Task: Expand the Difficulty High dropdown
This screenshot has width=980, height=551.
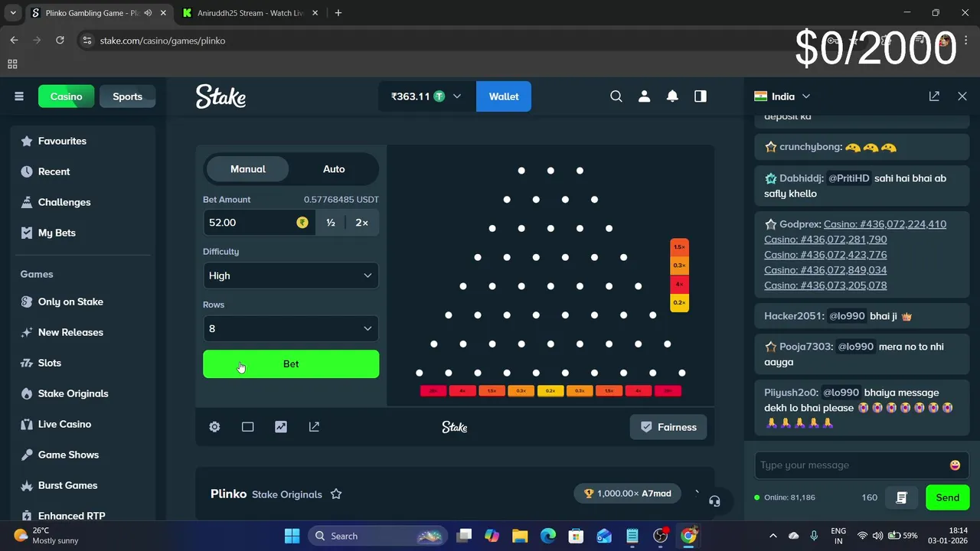Action: point(291,275)
